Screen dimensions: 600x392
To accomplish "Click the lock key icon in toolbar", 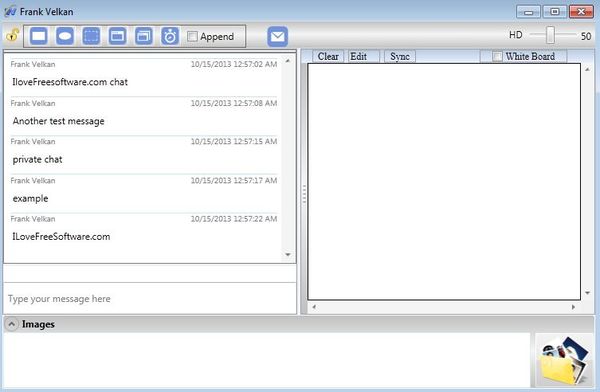I will 13,35.
